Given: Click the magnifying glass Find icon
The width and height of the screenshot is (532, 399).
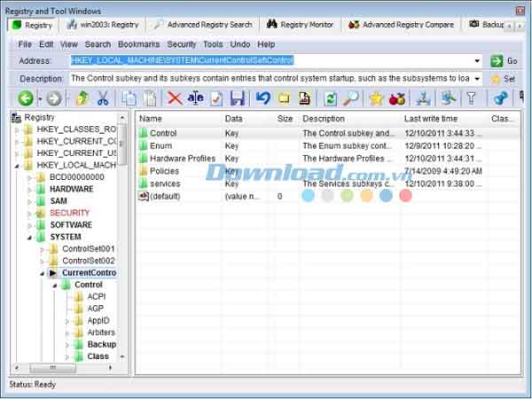Looking at the screenshot, I should [350, 98].
